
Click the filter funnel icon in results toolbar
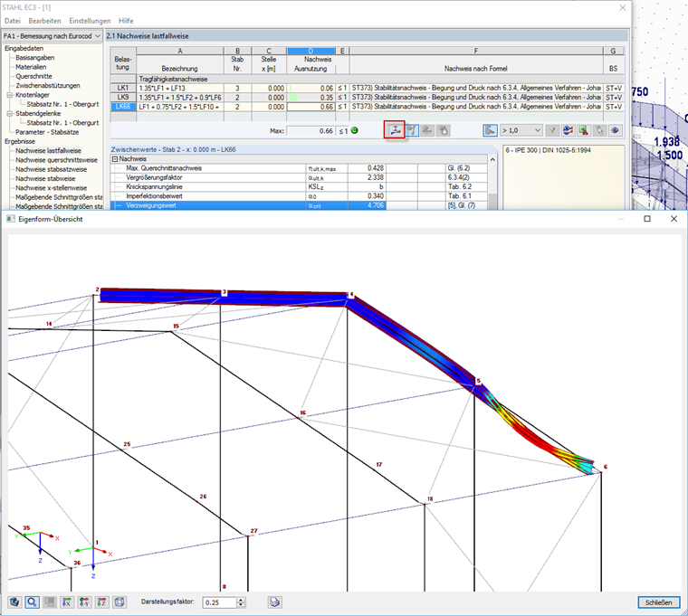click(552, 130)
